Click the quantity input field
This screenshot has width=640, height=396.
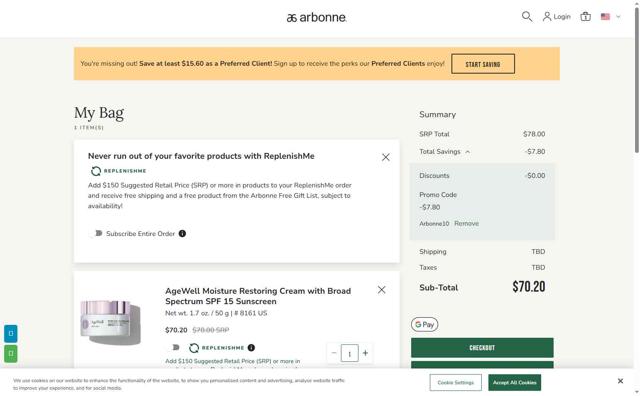[x=349, y=354]
